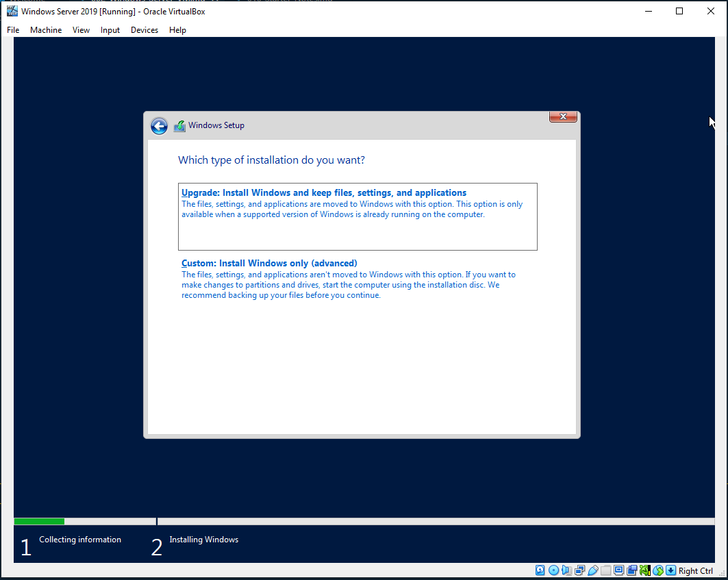The image size is (728, 580).
Task: Click the recording status indicator icon
Action: click(x=632, y=570)
